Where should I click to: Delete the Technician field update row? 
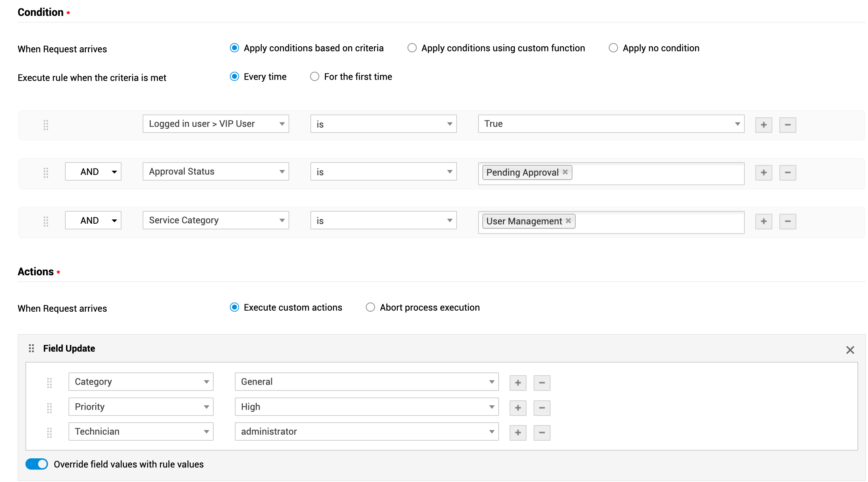[x=542, y=433]
